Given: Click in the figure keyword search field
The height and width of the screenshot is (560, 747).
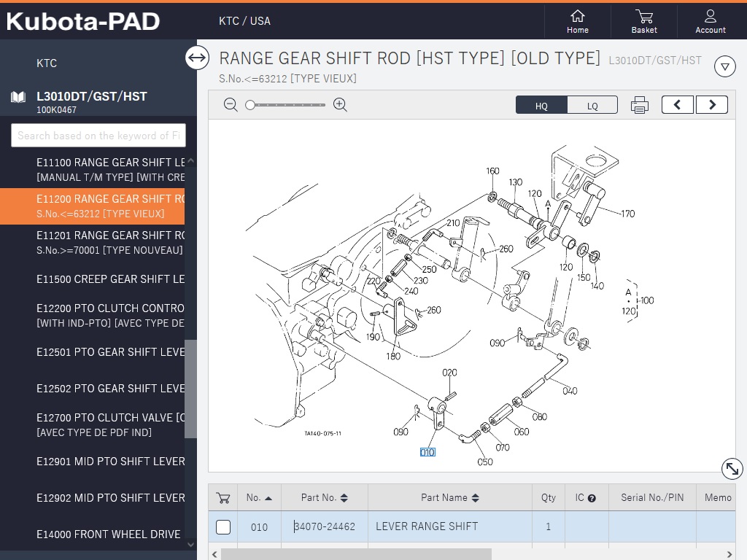Looking at the screenshot, I should [98, 136].
